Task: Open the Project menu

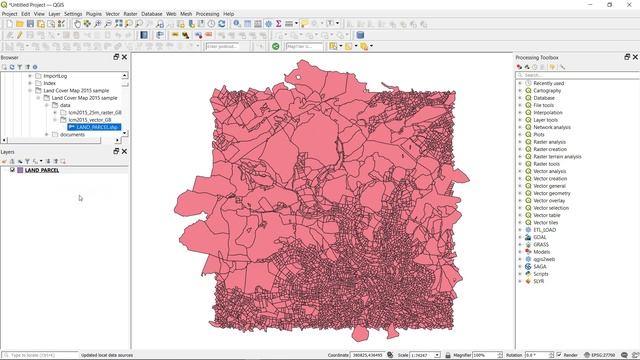Action: pos(9,14)
